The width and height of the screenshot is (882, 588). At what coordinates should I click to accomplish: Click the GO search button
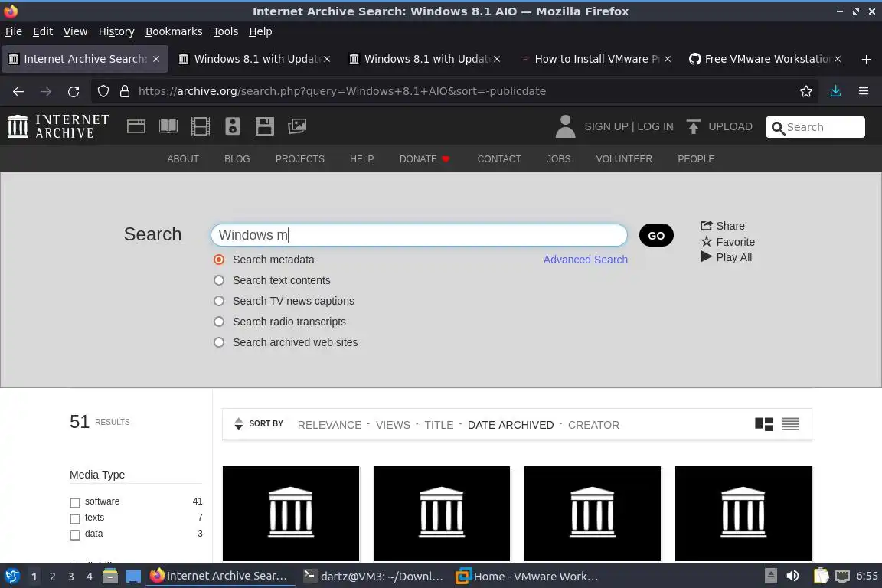pos(656,235)
